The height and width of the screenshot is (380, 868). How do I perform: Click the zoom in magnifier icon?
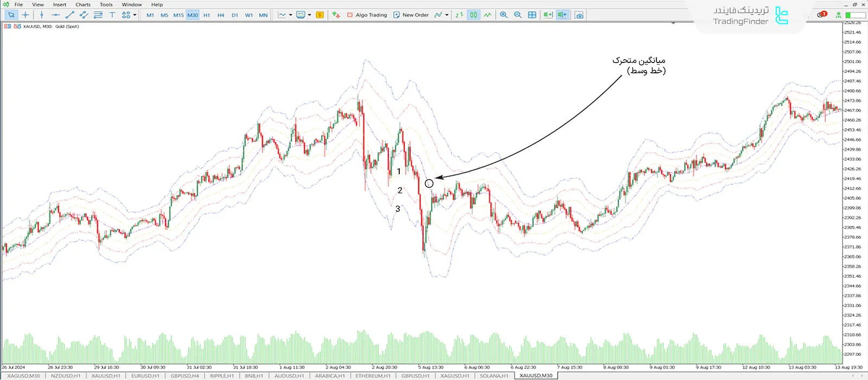coord(503,15)
